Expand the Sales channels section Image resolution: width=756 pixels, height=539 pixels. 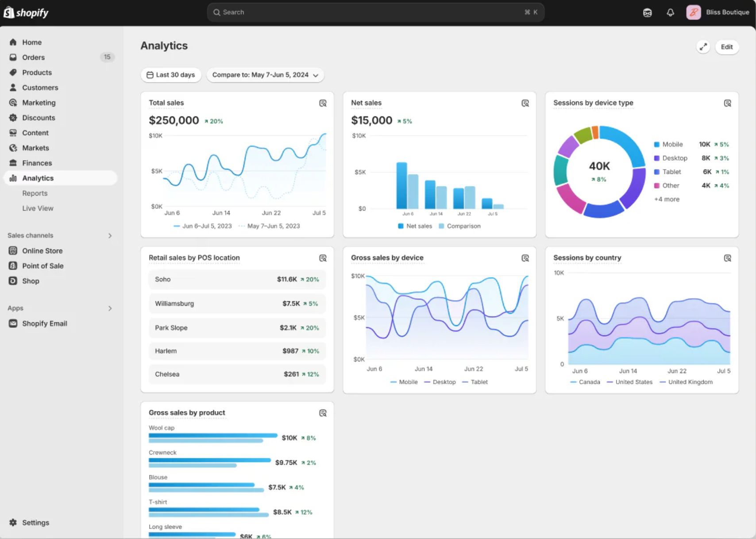(x=110, y=235)
